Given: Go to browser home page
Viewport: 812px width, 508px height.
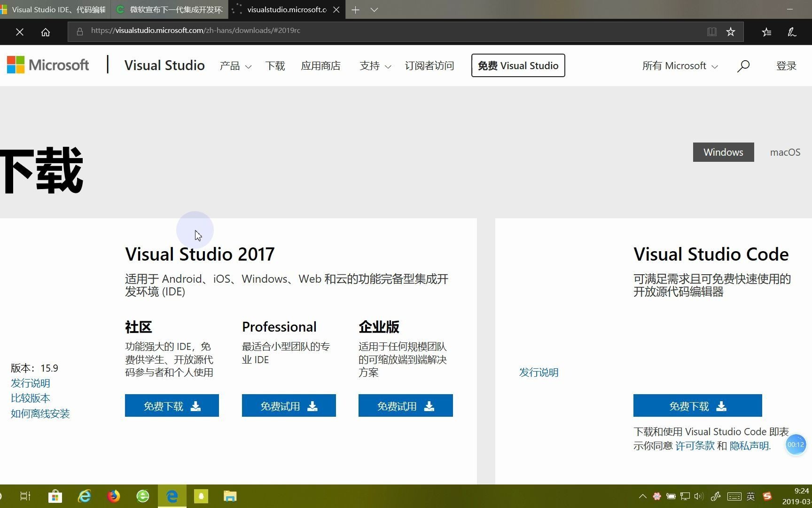Looking at the screenshot, I should [46, 32].
